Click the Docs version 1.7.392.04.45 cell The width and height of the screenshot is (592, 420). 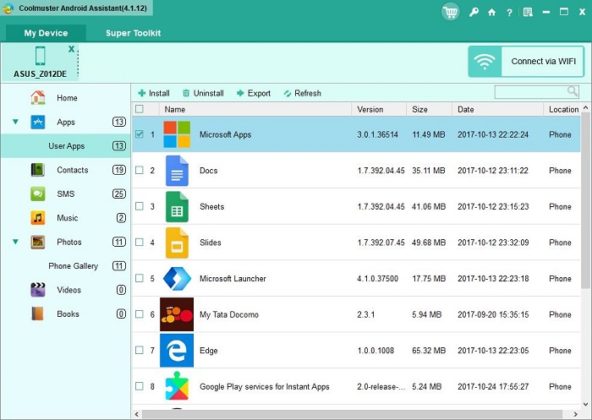(381, 171)
